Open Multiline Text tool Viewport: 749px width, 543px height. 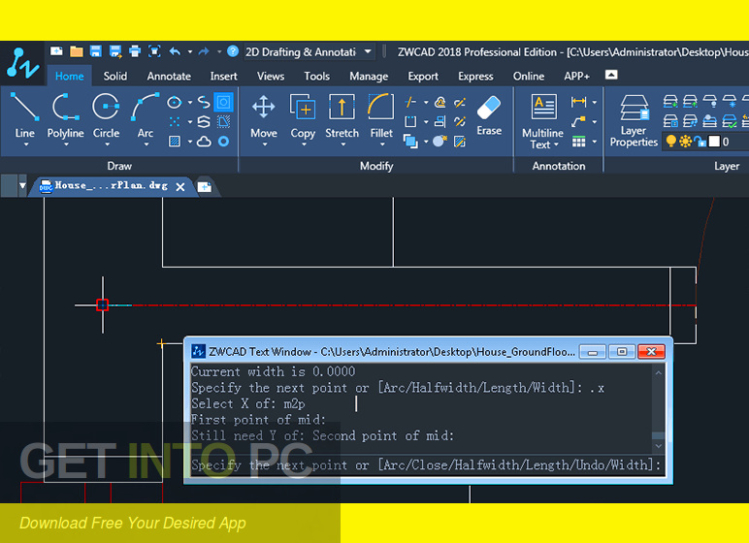pos(543,121)
